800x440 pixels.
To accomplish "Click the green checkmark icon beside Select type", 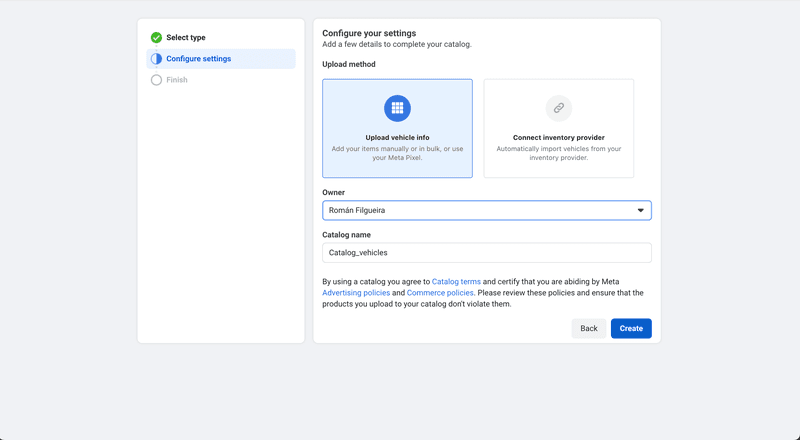I will (156, 37).
